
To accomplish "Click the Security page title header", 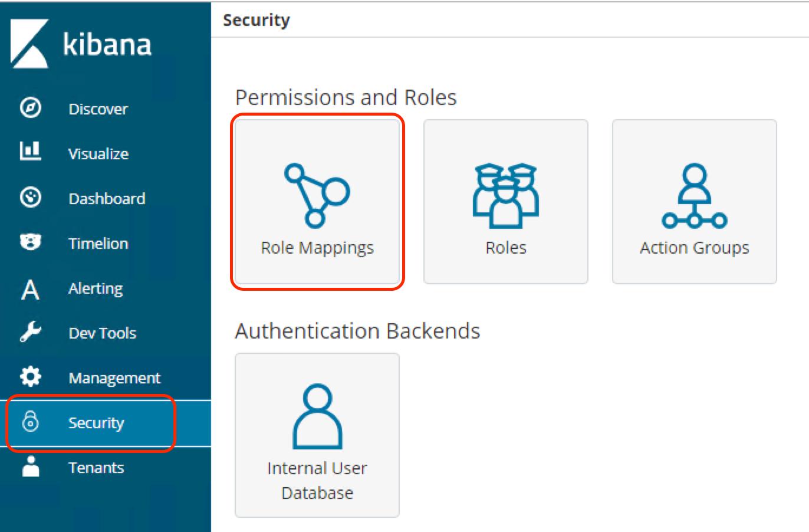I will point(256,19).
